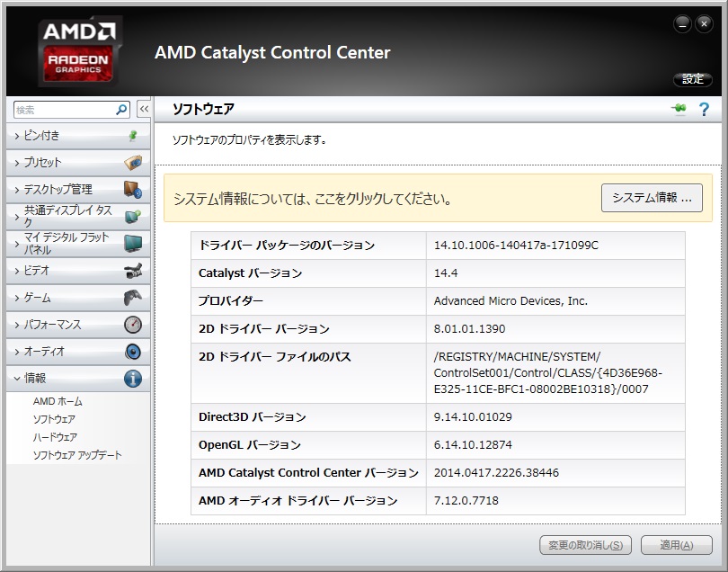Viewport: 728px width, 572px height.
Task: Click the ソフトウェアのプロパティを表示します description
Action: click(249, 140)
